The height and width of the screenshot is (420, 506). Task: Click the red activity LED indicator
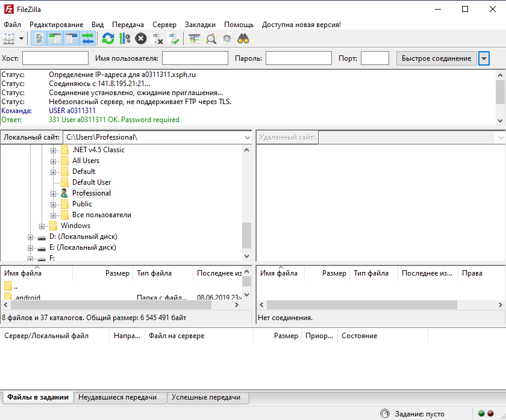[x=490, y=413]
